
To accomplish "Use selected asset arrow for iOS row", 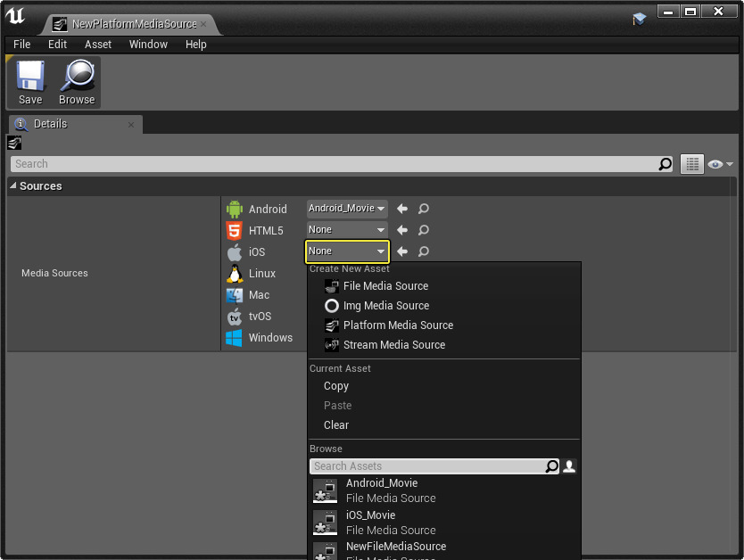I will [402, 251].
